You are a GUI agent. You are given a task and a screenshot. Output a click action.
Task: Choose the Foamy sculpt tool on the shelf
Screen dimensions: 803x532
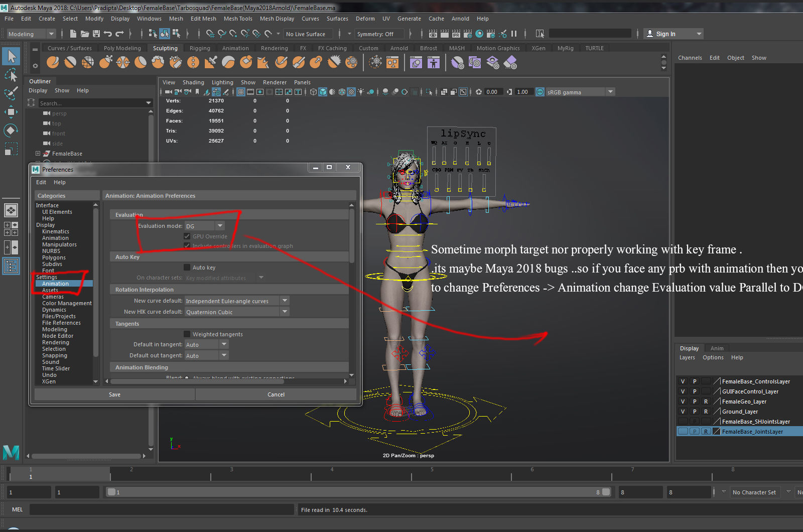pos(158,62)
